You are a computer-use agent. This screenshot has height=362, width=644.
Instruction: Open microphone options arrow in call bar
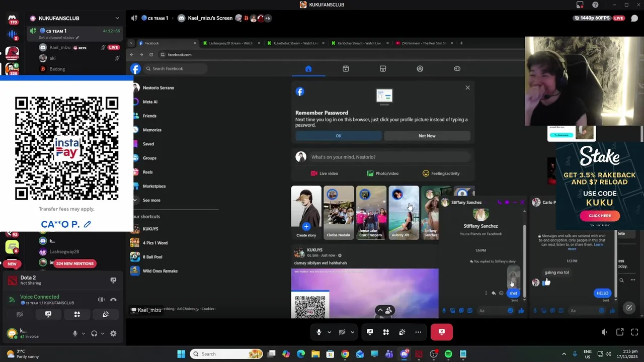tap(329, 332)
